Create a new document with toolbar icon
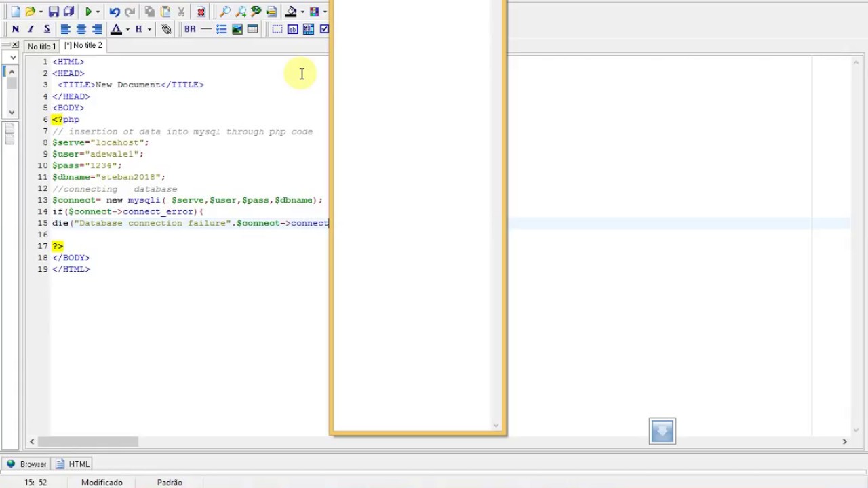 16,12
